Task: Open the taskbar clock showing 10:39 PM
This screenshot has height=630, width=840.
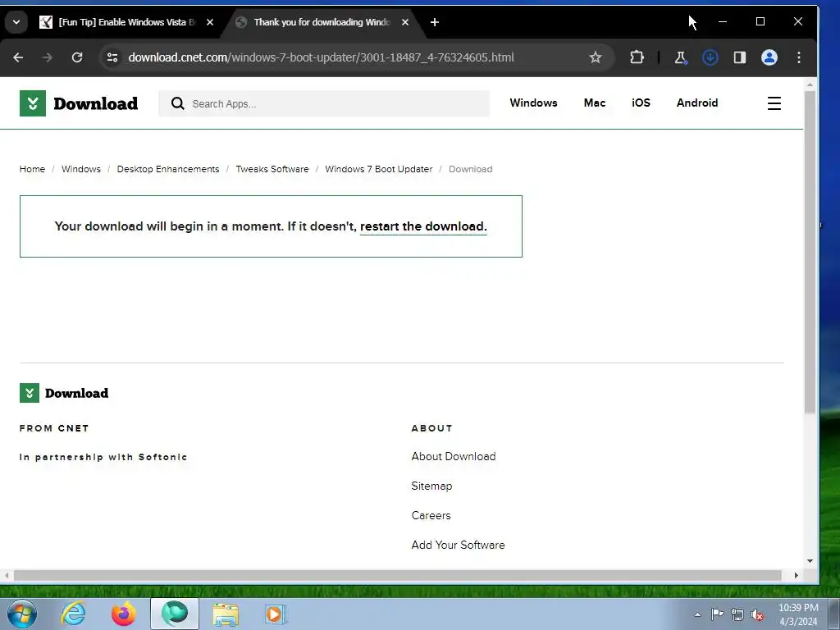Action: [x=798, y=614]
